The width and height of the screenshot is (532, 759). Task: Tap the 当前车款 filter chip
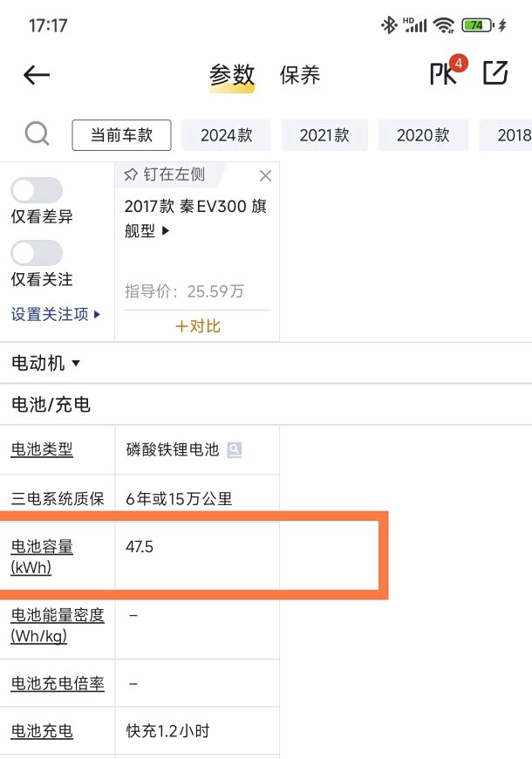(x=121, y=135)
